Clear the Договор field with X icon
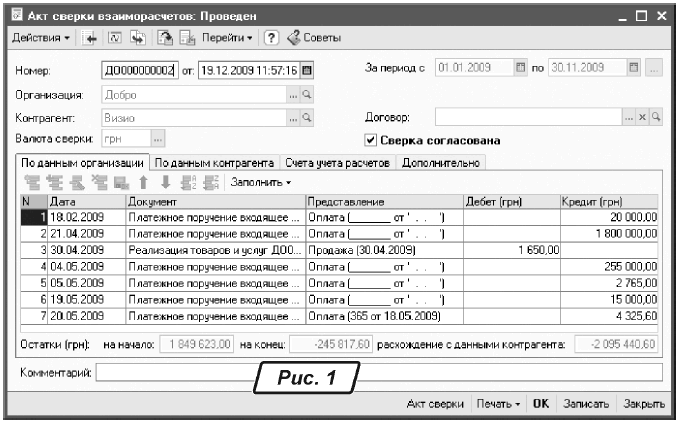The image size is (679, 421). click(643, 117)
